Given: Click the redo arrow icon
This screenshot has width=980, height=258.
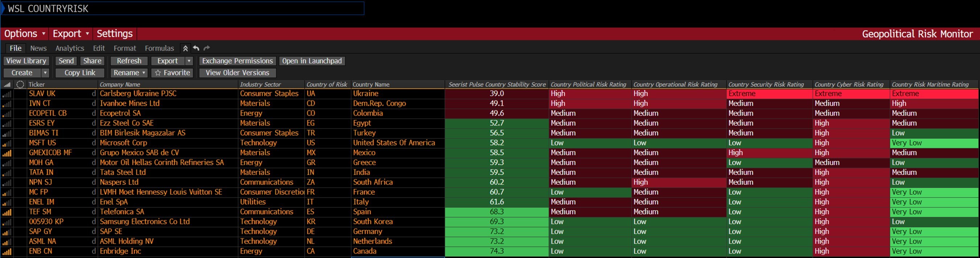Looking at the screenshot, I should [x=207, y=48].
